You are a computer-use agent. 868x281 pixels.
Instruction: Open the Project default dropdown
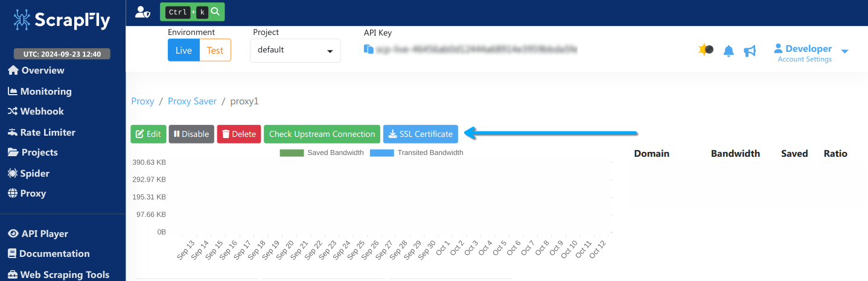pos(295,51)
